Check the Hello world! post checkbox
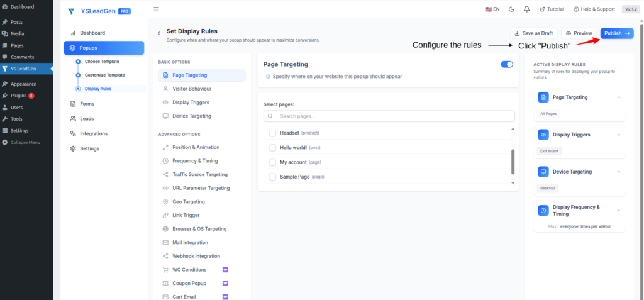644x300 pixels. (272, 148)
